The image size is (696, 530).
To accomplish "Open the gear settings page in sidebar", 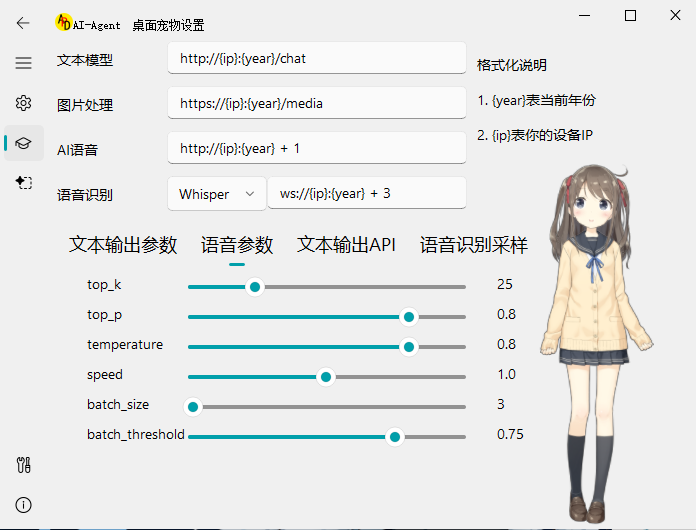I will pos(24,103).
